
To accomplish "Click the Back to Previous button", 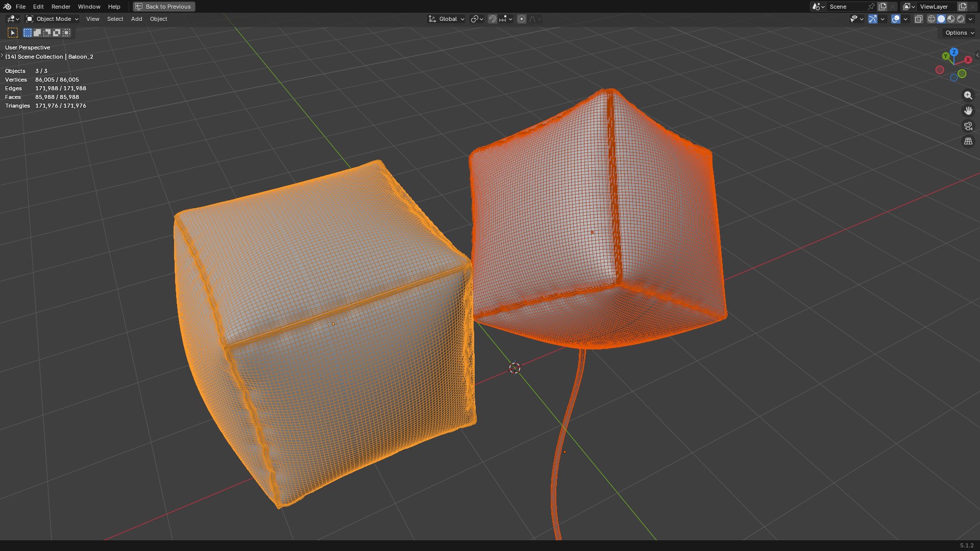I will [164, 7].
